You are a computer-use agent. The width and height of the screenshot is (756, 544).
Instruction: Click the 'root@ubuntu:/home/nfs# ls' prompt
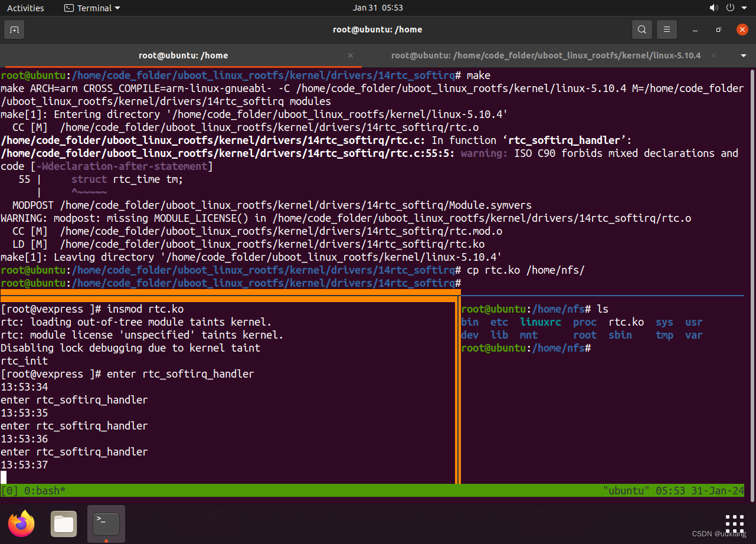(535, 309)
